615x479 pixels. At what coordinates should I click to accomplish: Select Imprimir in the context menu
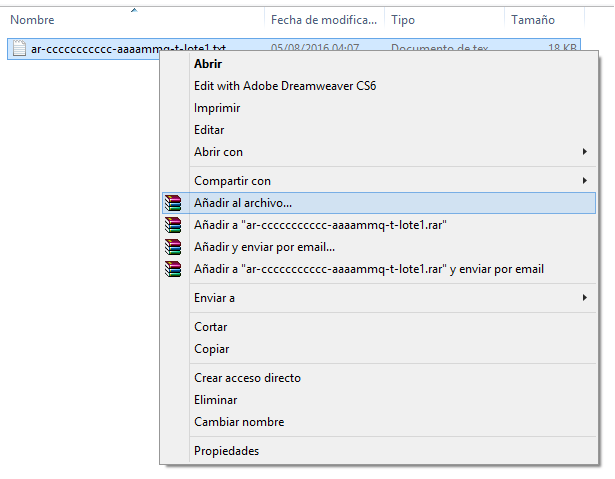[x=217, y=108]
